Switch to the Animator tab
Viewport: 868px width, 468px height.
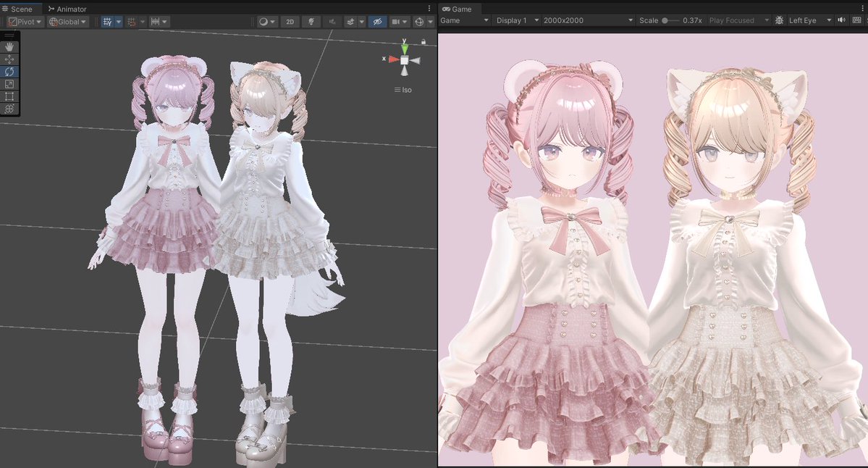67,9
